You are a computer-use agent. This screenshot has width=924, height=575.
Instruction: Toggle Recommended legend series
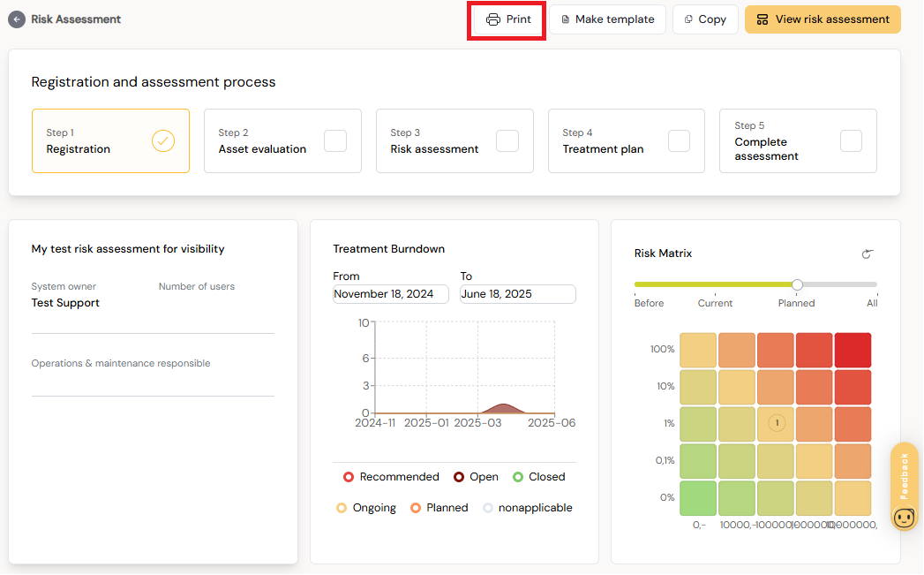(391, 476)
